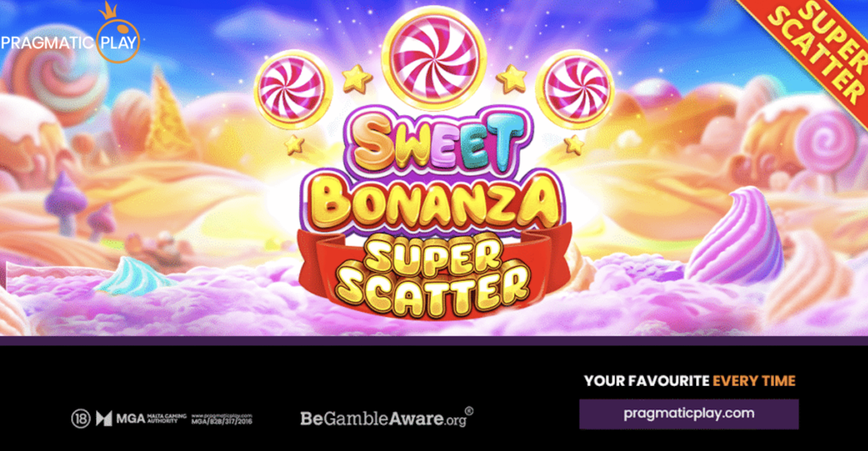Click the left swirl candy scatter symbol
Screen dimensions: 868x451
tap(293, 89)
